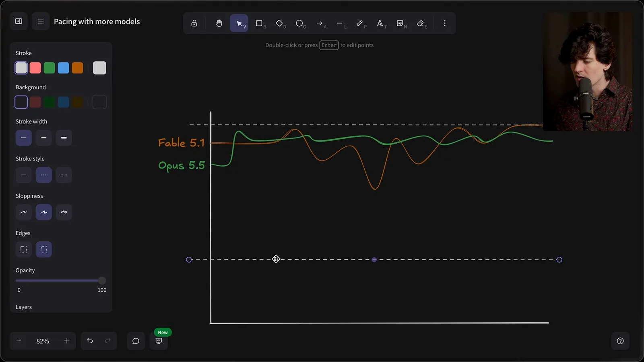The height and width of the screenshot is (362, 644).
Task: Pick the green stroke color
Action: 49,68
